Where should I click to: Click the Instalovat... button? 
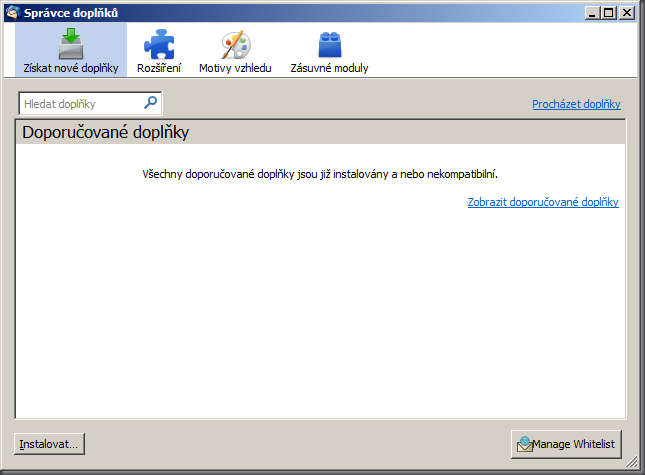(x=49, y=444)
